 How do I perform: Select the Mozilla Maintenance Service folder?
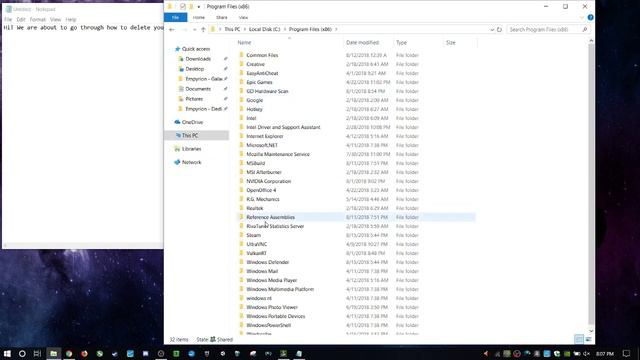pos(278,154)
